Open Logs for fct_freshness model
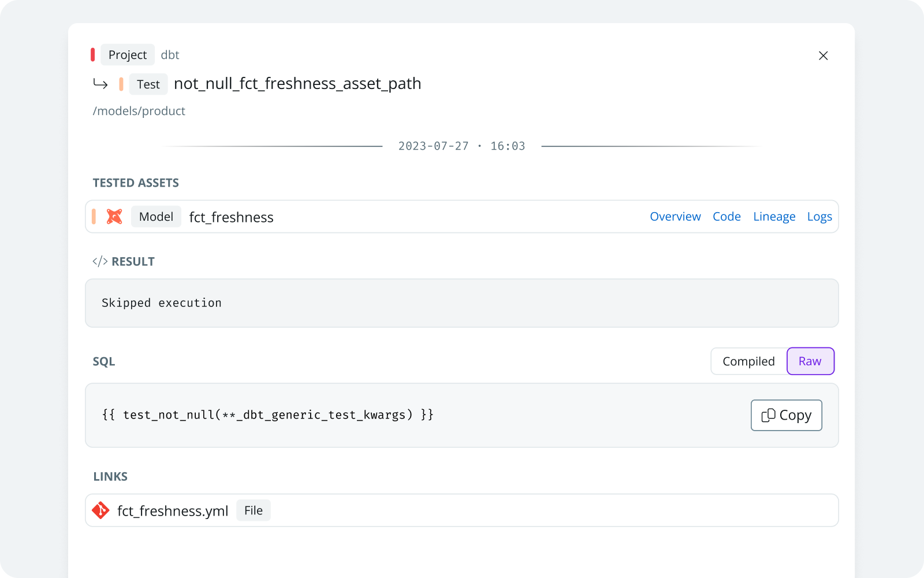This screenshot has width=924, height=578. [x=819, y=217]
